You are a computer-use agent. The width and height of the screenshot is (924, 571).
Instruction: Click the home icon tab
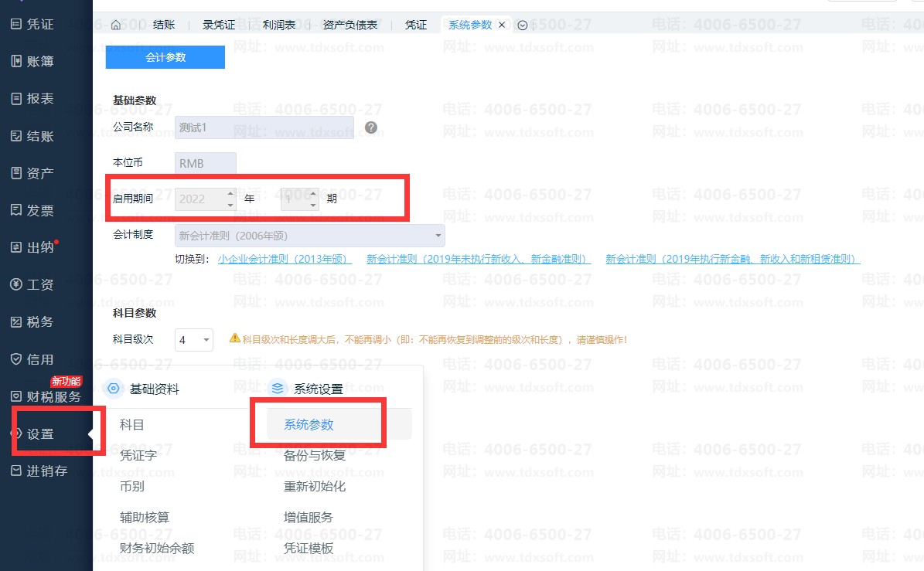point(116,25)
